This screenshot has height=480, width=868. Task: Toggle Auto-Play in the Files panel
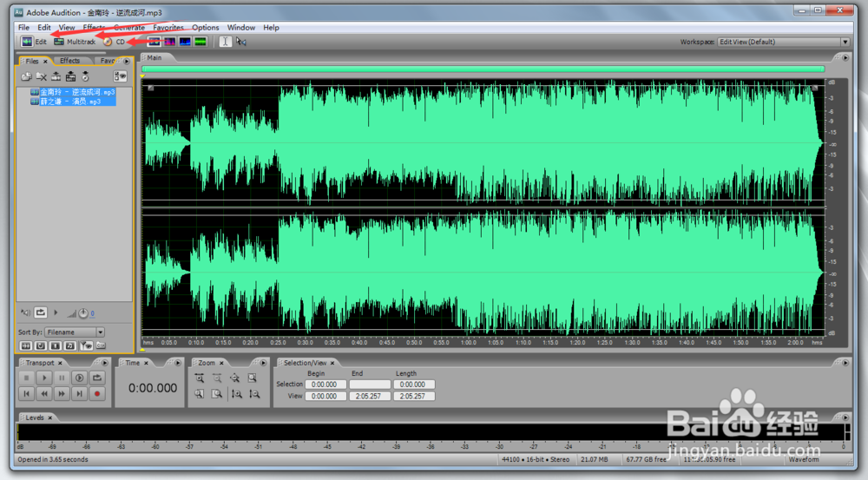25,312
